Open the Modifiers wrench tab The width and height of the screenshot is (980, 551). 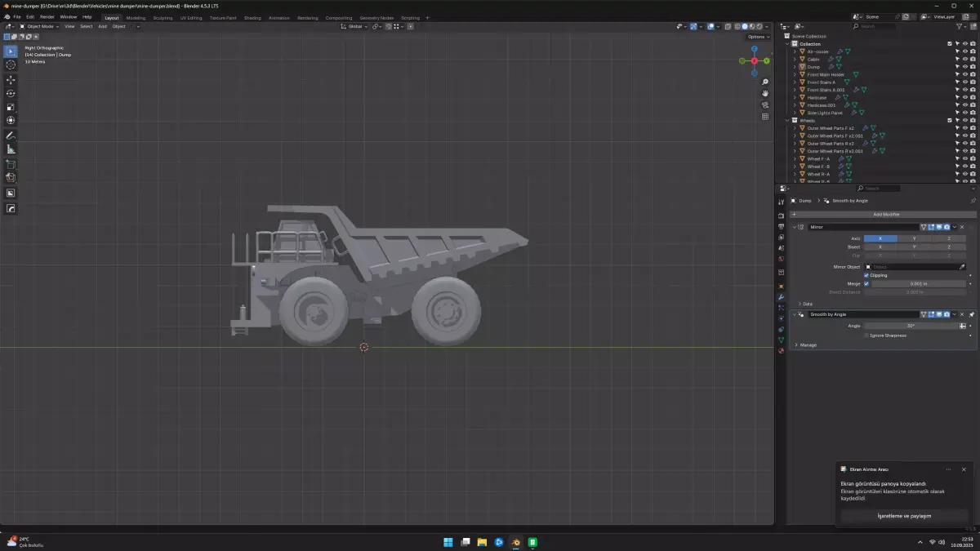(781, 297)
